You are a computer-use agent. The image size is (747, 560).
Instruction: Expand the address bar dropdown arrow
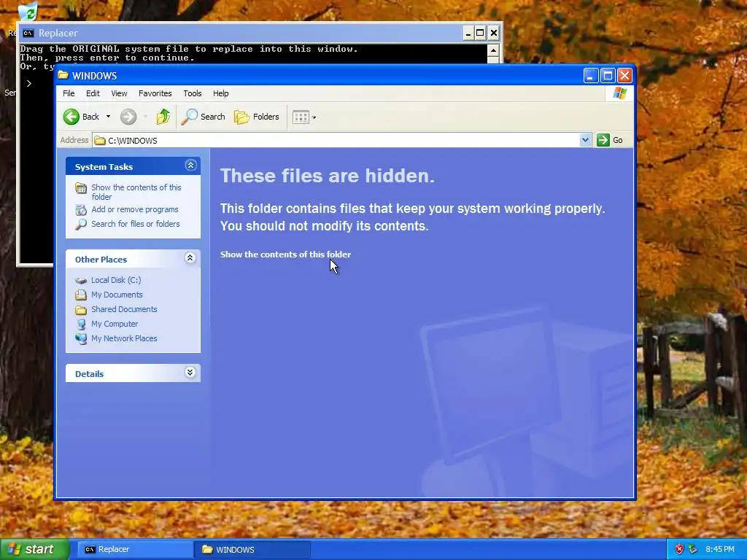coord(586,140)
